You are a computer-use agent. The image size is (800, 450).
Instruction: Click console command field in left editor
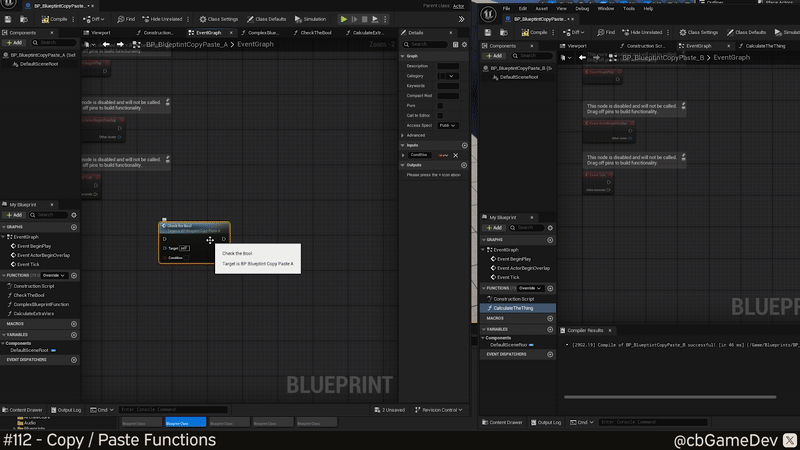[173, 410]
